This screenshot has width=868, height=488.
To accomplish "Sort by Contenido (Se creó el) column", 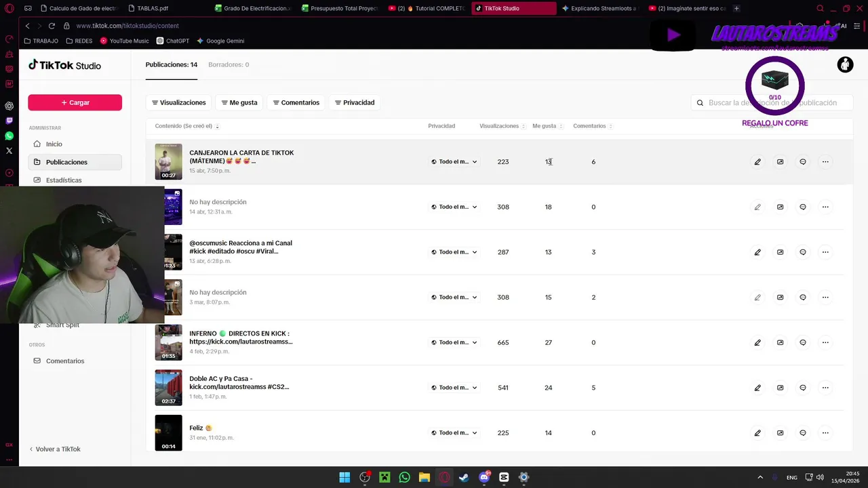I will (x=186, y=126).
